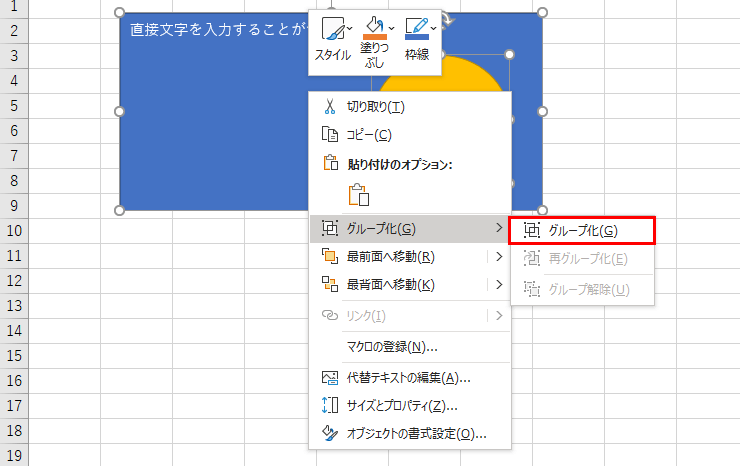Choose コピー(C) from the context menu
740x466 pixels.
[410, 135]
